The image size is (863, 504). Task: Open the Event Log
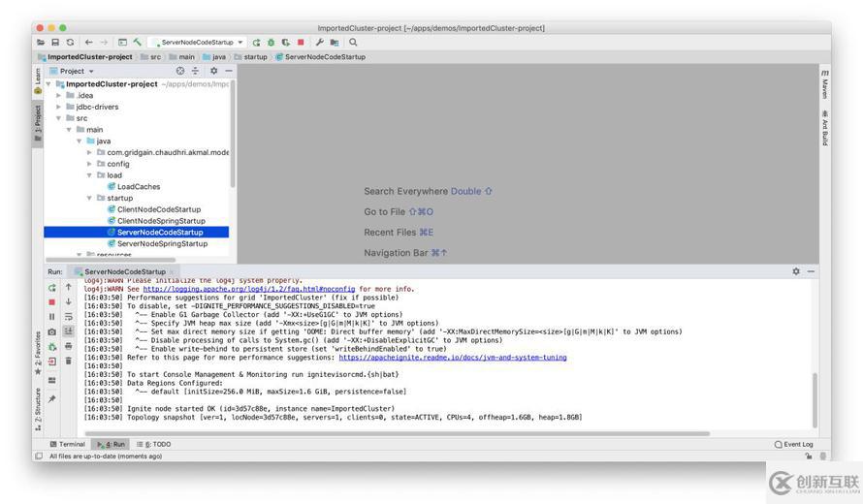[793, 444]
